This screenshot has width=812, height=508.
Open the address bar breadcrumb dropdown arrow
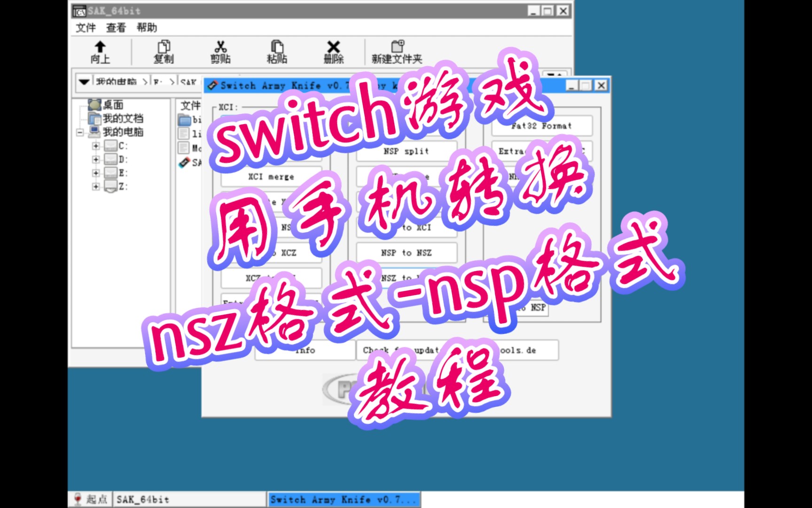pos(84,81)
